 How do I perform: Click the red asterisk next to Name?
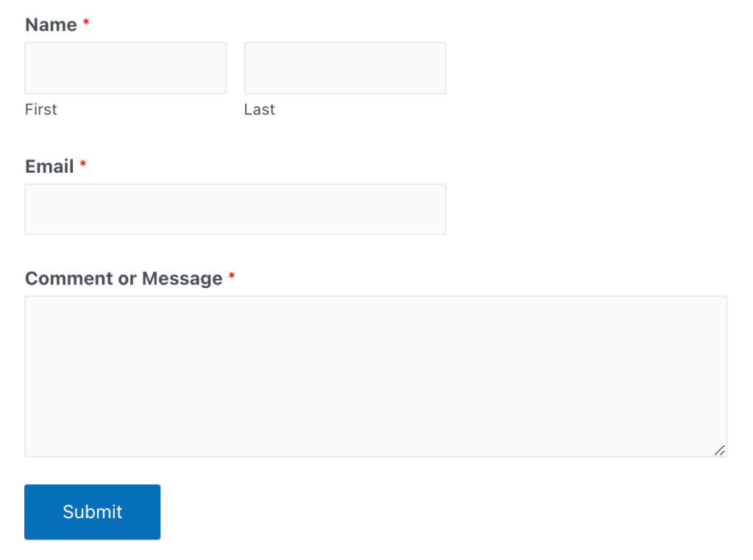coord(86,22)
